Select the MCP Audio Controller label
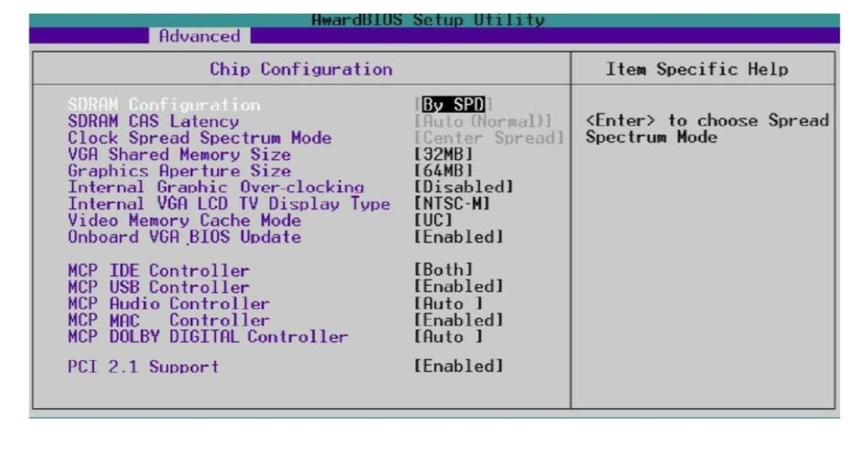Image resolution: width=868 pixels, height=462 pixels. coord(169,304)
